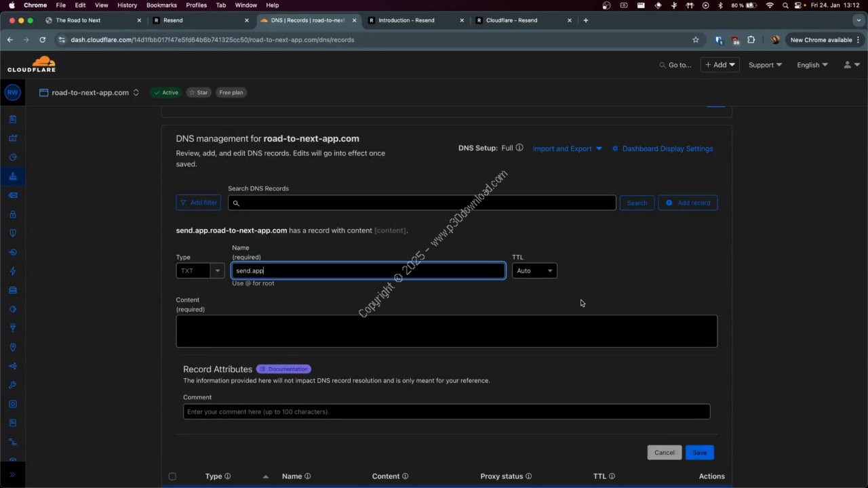The image size is (868, 488).
Task: Click Bitwarden extension icon in Chrome toolbar
Action: 719,40
